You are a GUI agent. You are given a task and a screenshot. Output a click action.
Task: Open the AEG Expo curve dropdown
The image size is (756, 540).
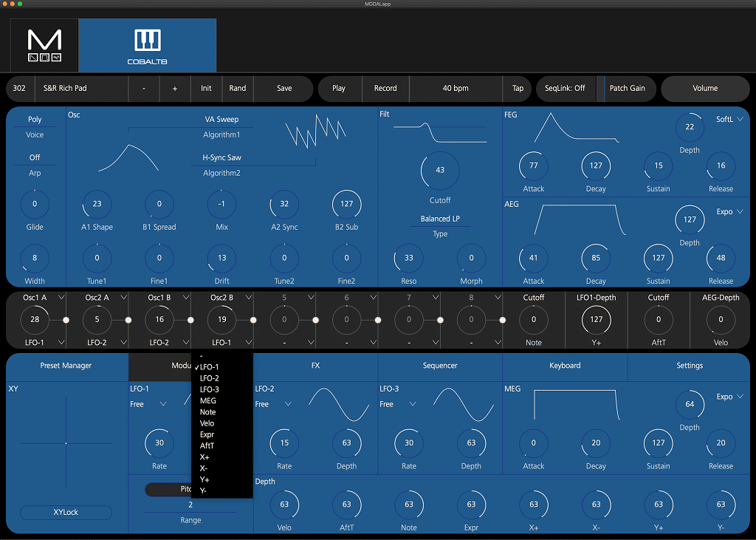click(x=730, y=211)
